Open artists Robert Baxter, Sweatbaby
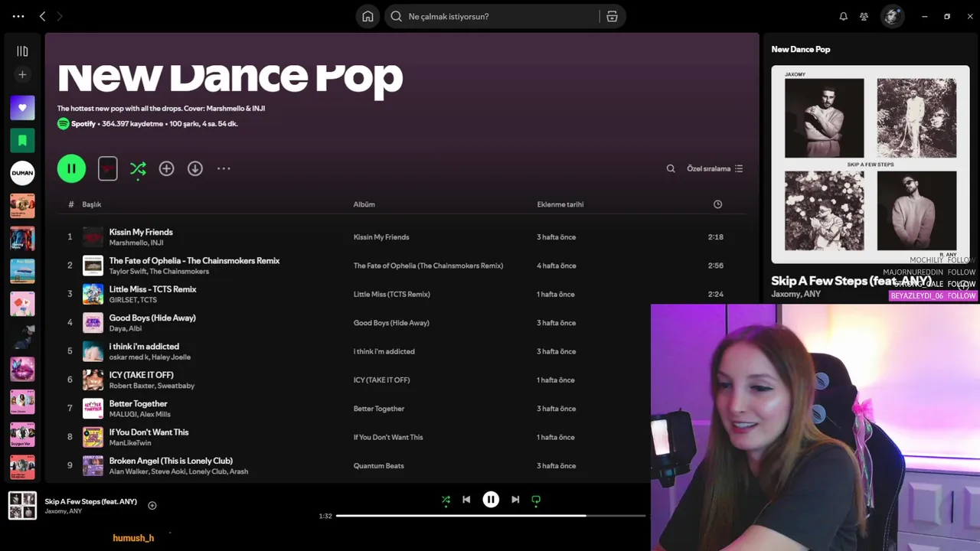The width and height of the screenshot is (980, 551). click(152, 386)
